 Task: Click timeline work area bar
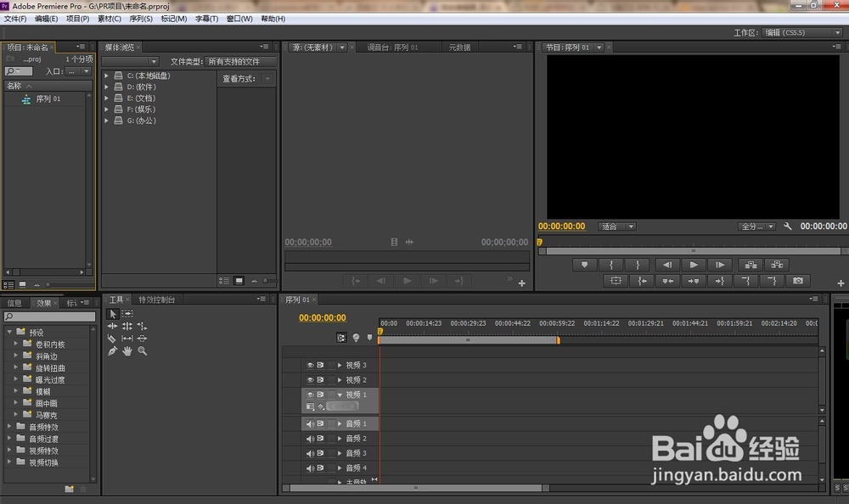469,340
